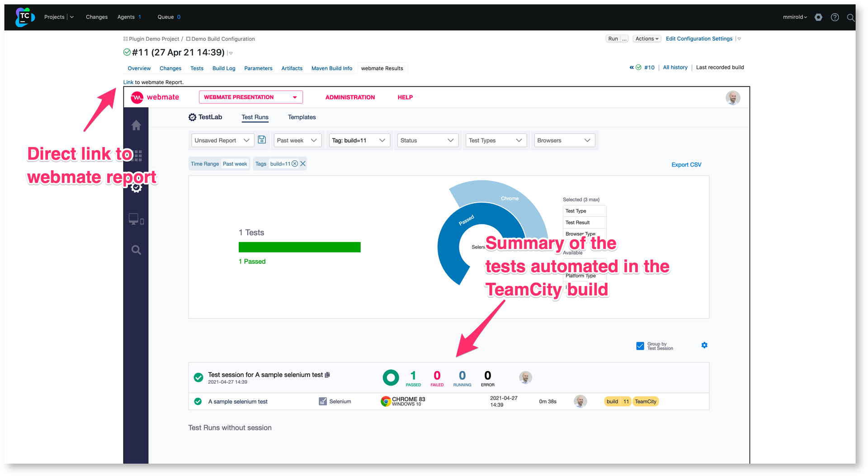868x476 pixels.
Task: Open Plugin Demo Project breadcrumb
Action: (154, 39)
